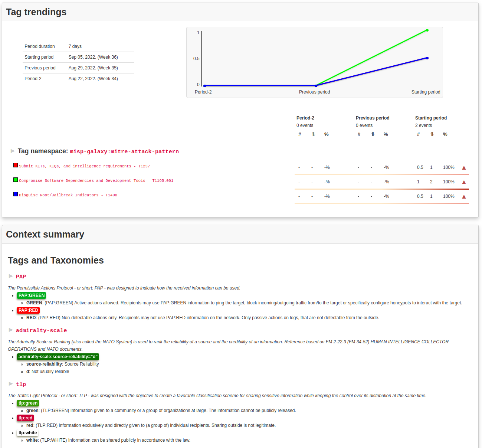Click the green swatch beside Compromise Software Dependencies
The height and width of the screenshot is (448, 482).
coord(16,180)
